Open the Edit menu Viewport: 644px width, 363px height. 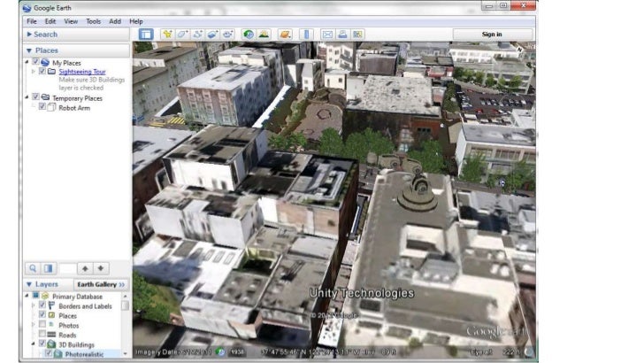click(50, 21)
